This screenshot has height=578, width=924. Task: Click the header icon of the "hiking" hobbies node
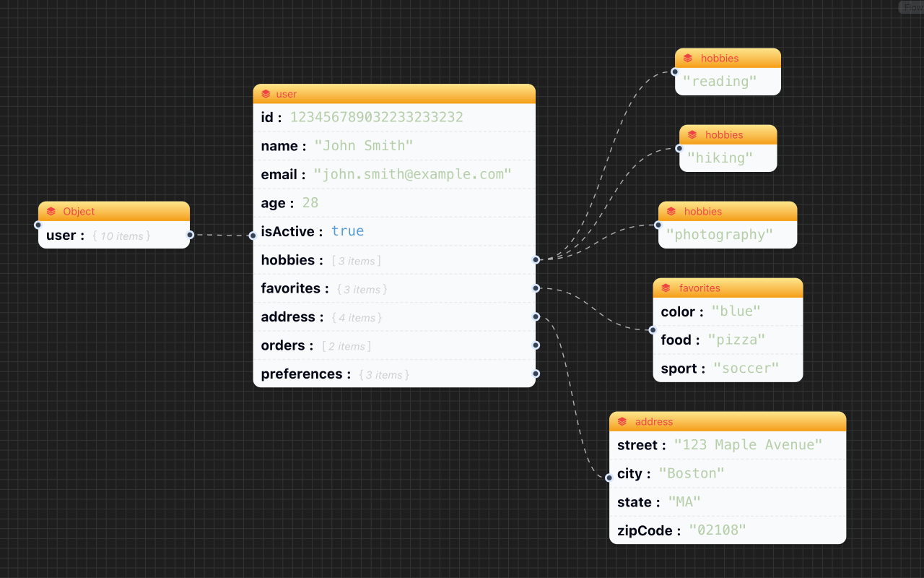tap(692, 135)
